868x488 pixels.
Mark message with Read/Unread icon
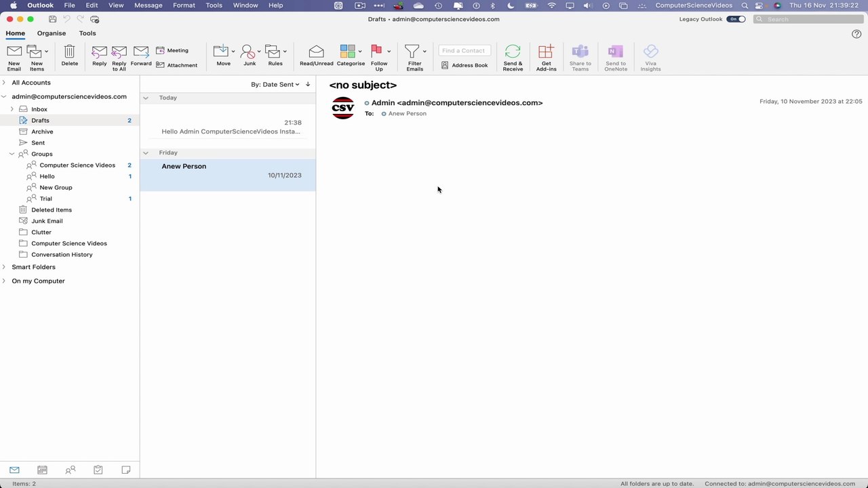click(316, 52)
